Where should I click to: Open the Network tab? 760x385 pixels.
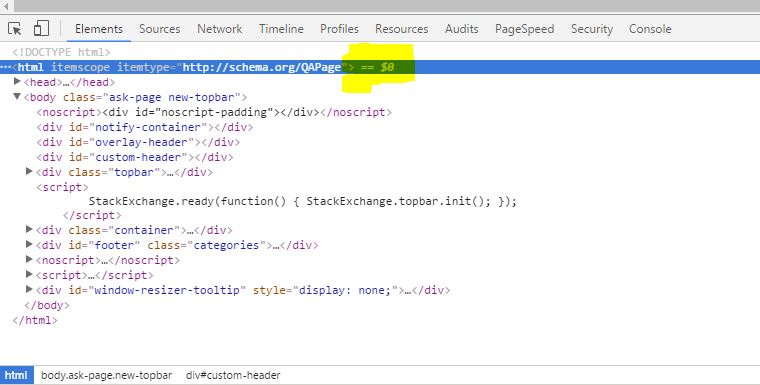(220, 29)
